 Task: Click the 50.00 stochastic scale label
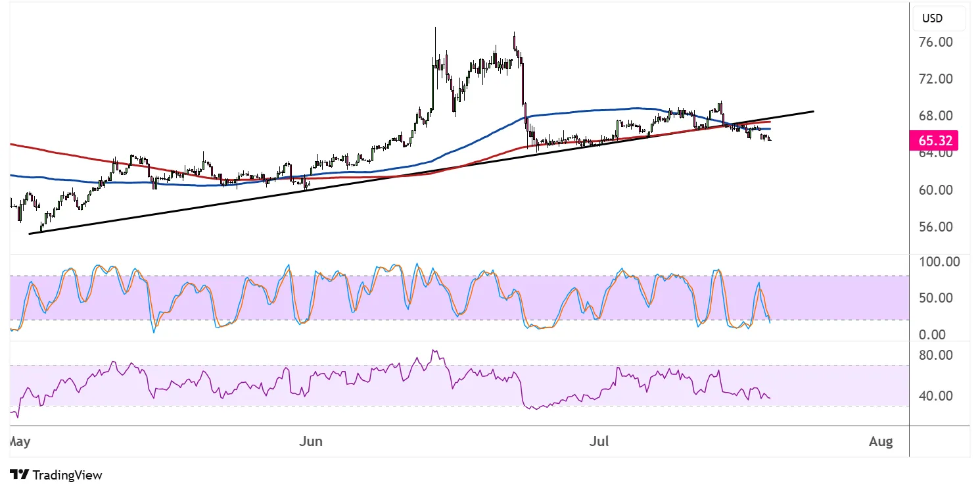(936, 298)
